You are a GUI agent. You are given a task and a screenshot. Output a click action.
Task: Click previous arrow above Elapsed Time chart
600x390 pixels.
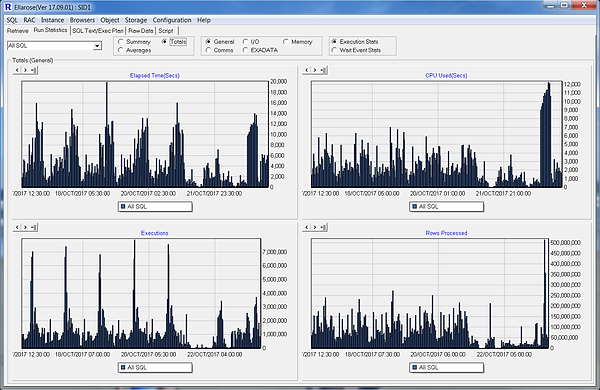pyautogui.click(x=17, y=70)
